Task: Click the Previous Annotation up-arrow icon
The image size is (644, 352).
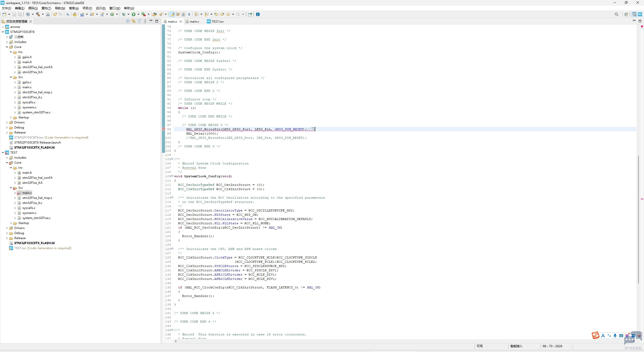Action: tap(206, 14)
